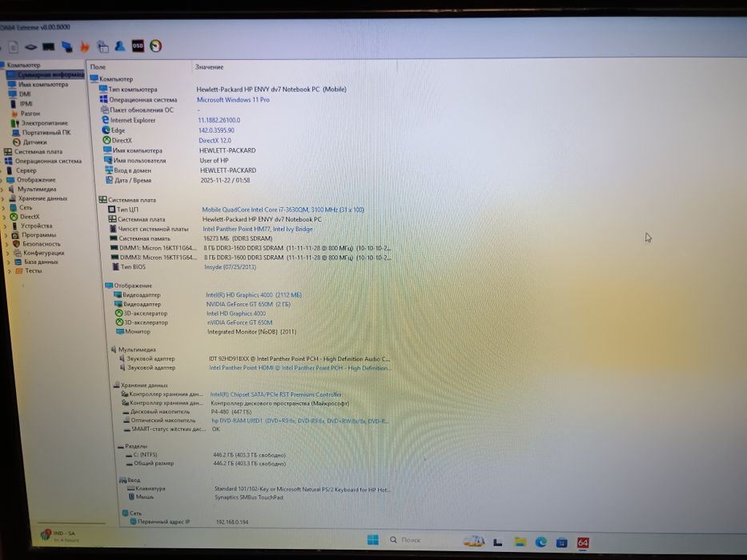
Task: Expand the Программы tree node arrow
Action: coord(6,234)
